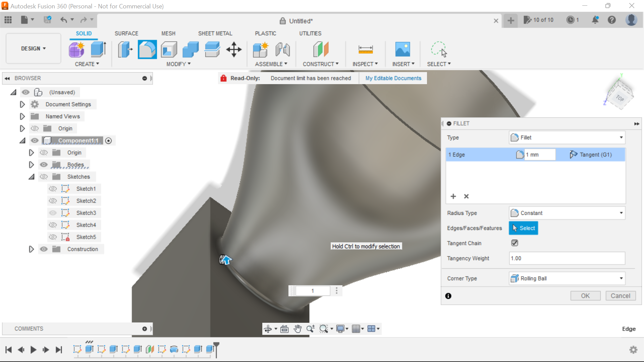Screen dimensions: 644x362
Task: Switch to the SHEET METAL tab
Action: pyautogui.click(x=215, y=33)
